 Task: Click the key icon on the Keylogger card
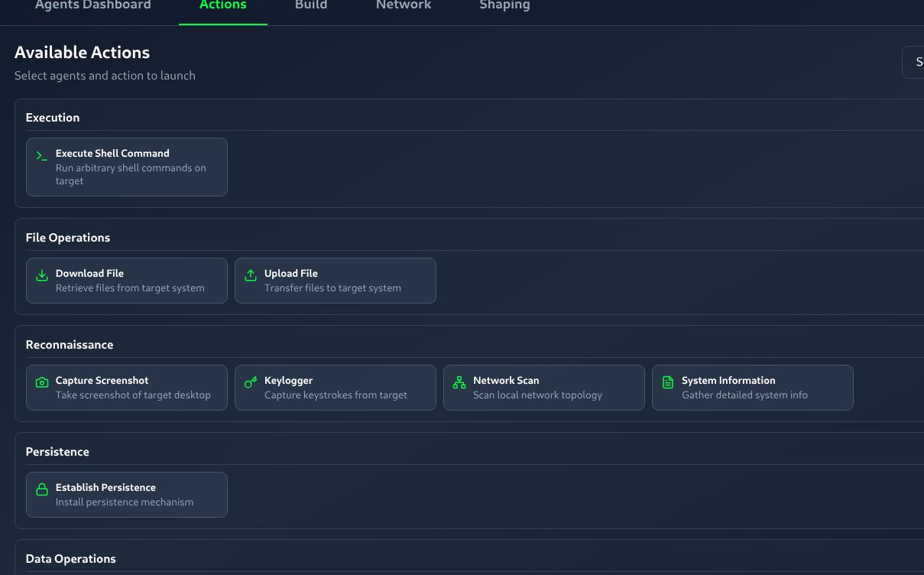pyautogui.click(x=251, y=382)
